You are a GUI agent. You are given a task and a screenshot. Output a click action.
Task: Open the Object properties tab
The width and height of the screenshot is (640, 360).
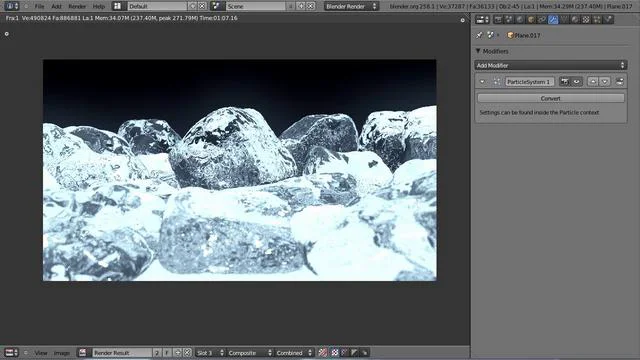point(531,19)
